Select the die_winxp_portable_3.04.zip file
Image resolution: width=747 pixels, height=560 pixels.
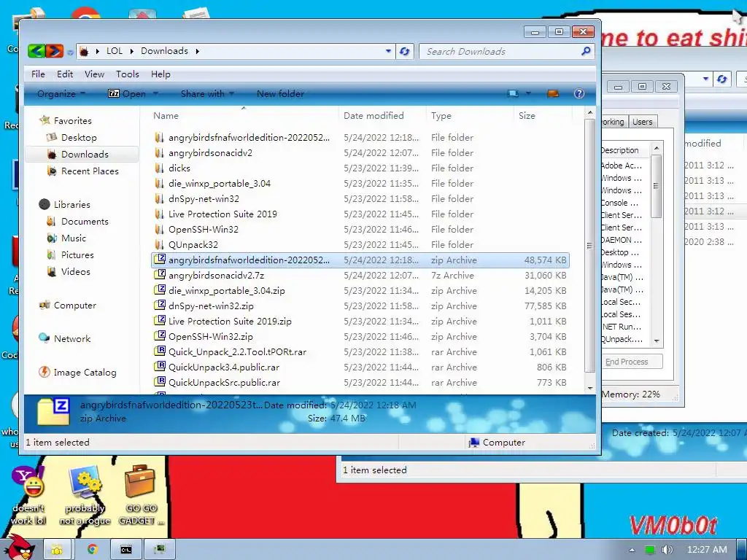360,290
